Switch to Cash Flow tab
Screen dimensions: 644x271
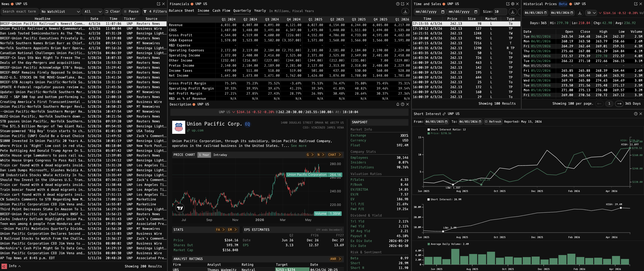coord(221,11)
